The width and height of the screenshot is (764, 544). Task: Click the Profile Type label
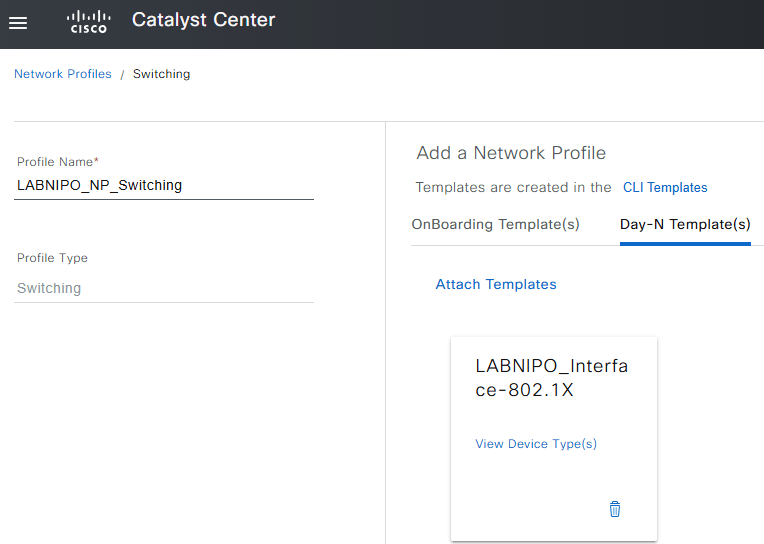(x=52, y=258)
